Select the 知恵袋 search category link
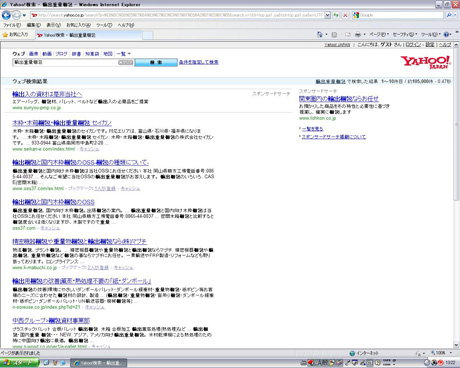Viewport: 460px width, 368px height. click(92, 54)
